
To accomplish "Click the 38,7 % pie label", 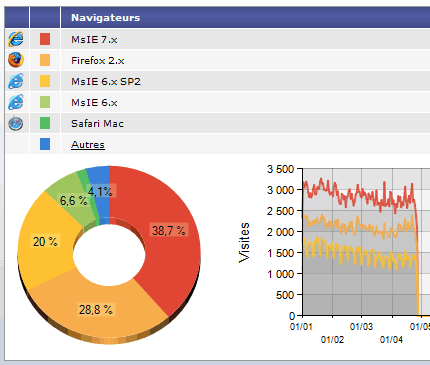I will coord(169,230).
